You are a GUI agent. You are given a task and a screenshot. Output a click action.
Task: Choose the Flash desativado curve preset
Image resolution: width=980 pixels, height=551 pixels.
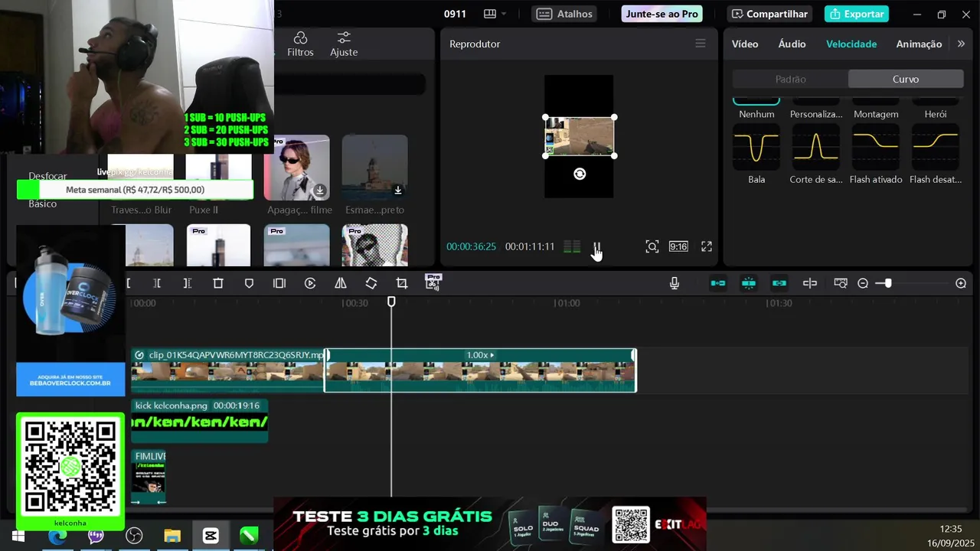click(936, 147)
